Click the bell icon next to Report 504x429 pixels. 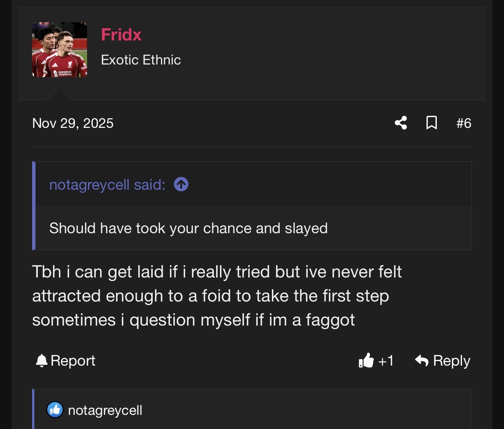tap(41, 361)
